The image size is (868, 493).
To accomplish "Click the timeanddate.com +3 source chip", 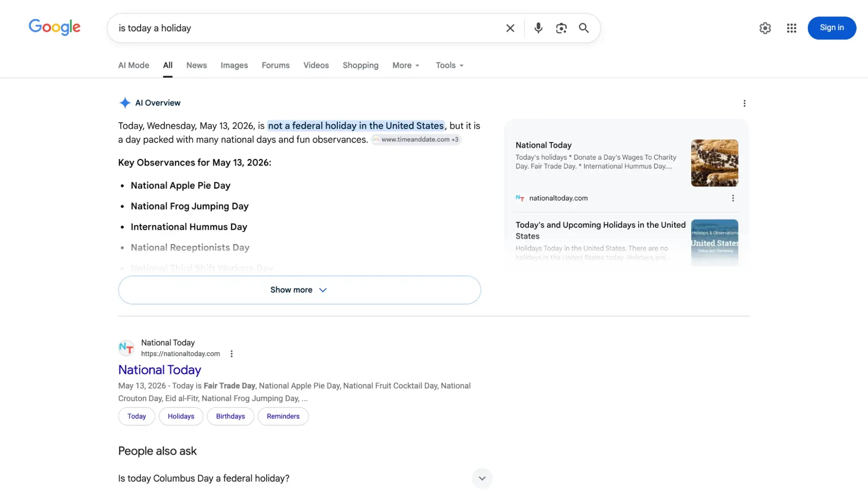I will pyautogui.click(x=416, y=139).
